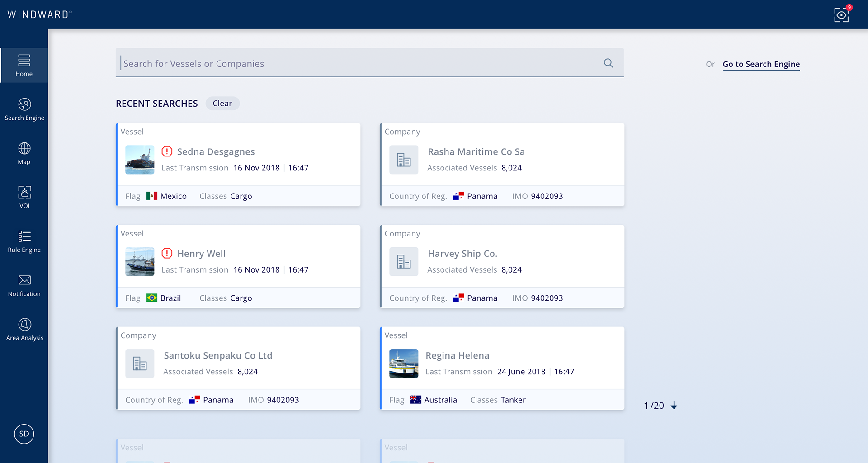
Task: Click the Harvey Ship Co. building icon
Action: [x=404, y=262]
